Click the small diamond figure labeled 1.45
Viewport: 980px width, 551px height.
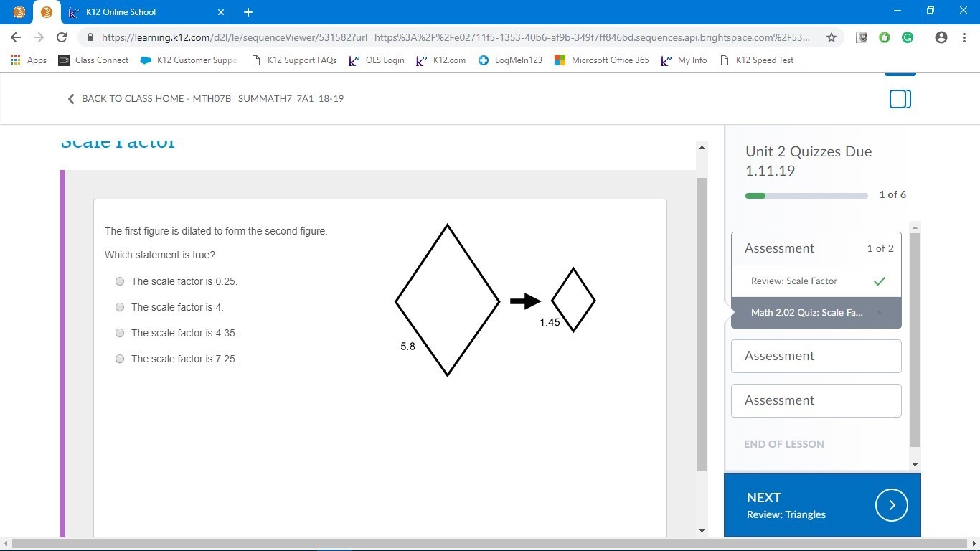pos(573,300)
